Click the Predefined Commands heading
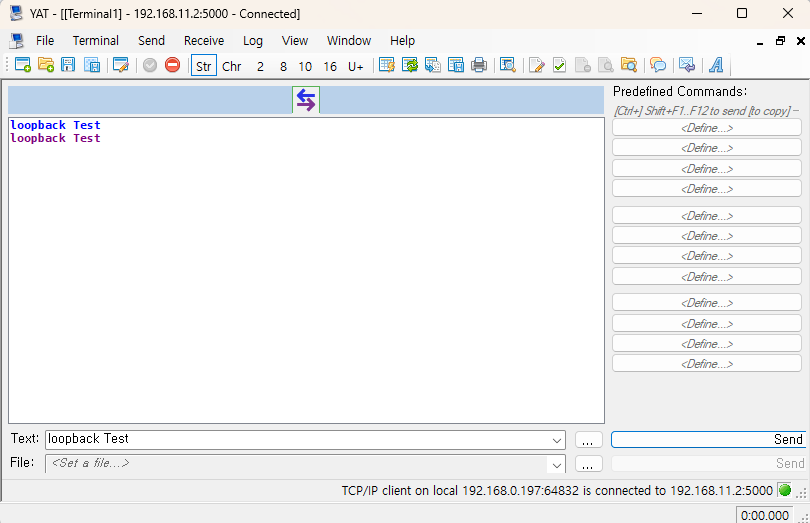 pos(680,91)
